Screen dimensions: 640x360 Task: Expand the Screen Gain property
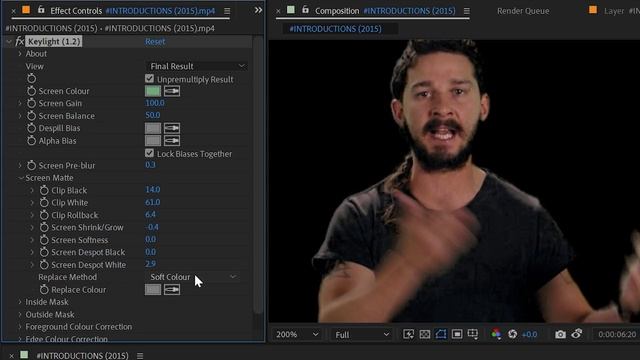tap(20, 103)
